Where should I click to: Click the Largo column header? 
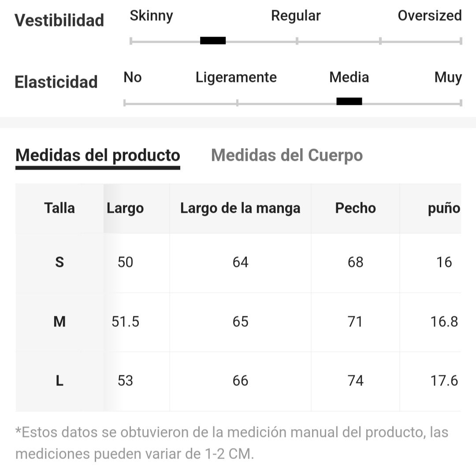point(125,208)
